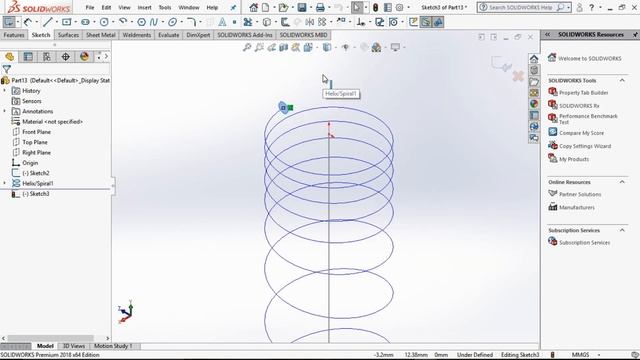
Task: Click the Previous View icon
Action: click(271, 47)
